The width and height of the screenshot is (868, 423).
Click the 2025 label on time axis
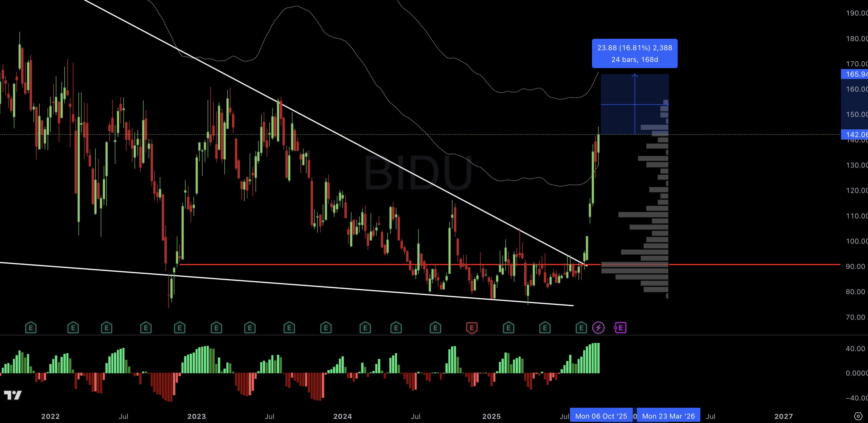click(492, 416)
